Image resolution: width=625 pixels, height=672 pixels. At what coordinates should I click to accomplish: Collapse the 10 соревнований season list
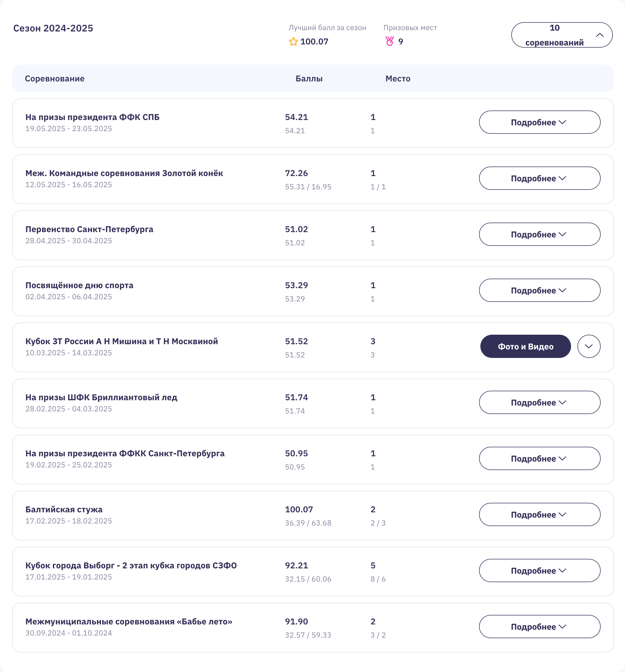(x=562, y=35)
